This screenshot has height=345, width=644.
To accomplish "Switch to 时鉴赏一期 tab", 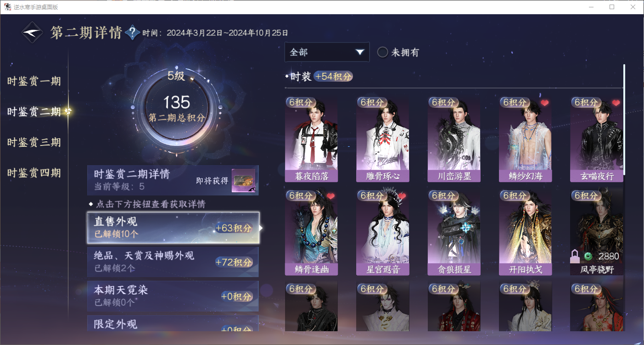I will click(34, 82).
